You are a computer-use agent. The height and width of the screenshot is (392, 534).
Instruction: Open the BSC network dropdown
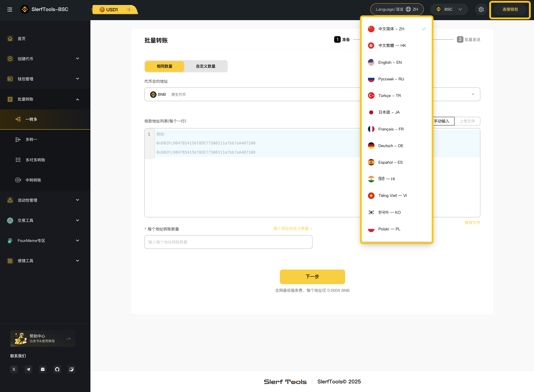click(449, 9)
